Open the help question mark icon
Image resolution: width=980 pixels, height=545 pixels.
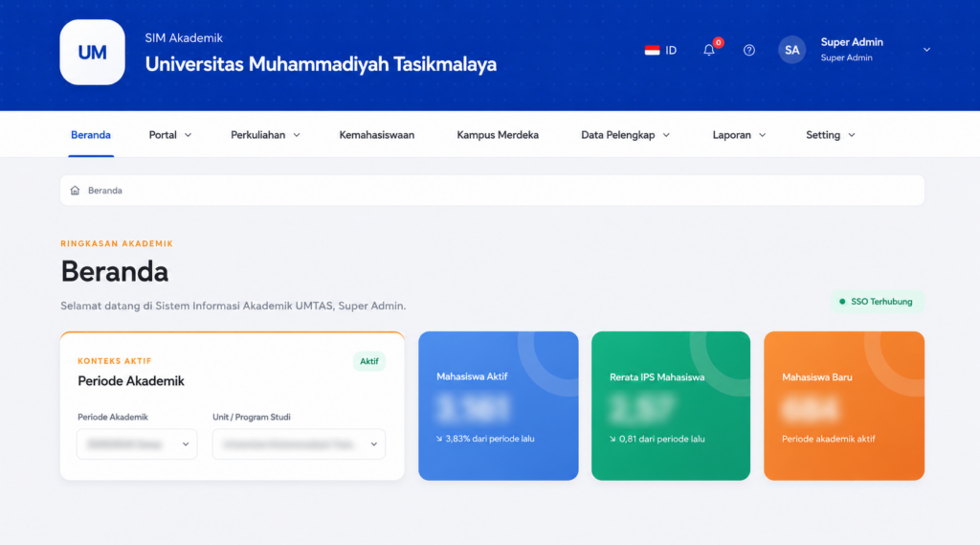(x=748, y=50)
